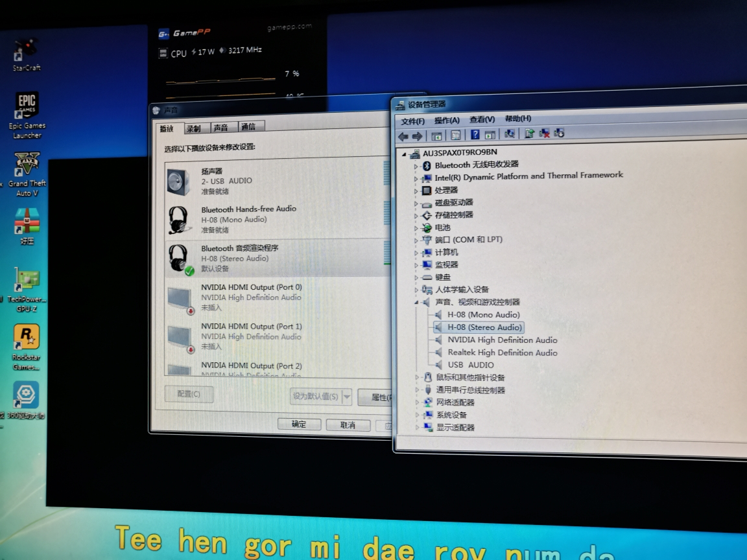
Task: Click 确定 button in Sound dialog
Action: coord(299,424)
